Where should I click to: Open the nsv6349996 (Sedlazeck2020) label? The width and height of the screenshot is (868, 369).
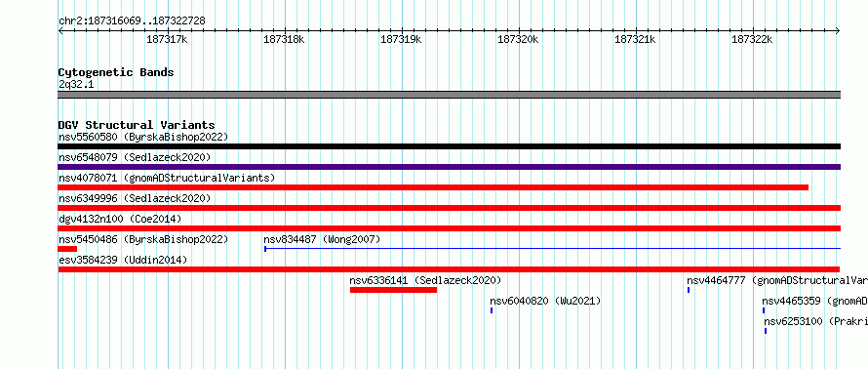(135, 198)
